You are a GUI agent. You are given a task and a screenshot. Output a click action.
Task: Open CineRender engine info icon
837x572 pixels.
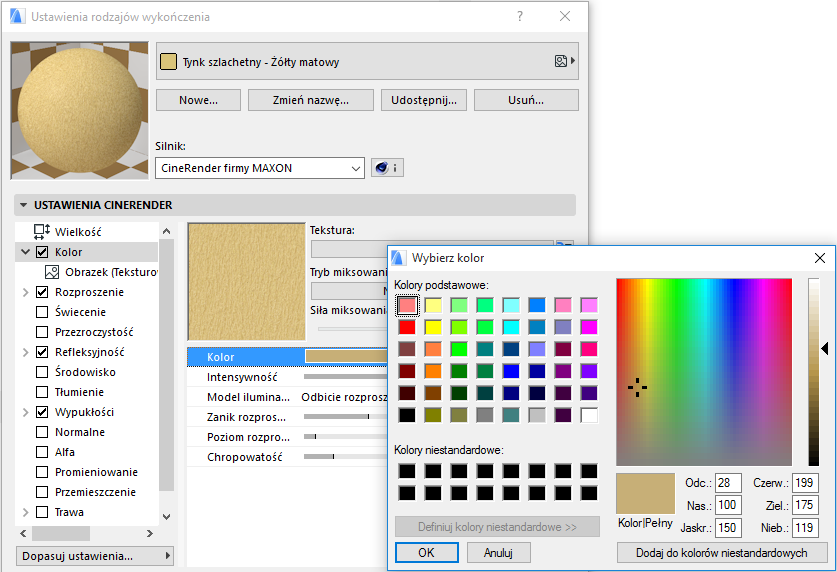tap(387, 168)
